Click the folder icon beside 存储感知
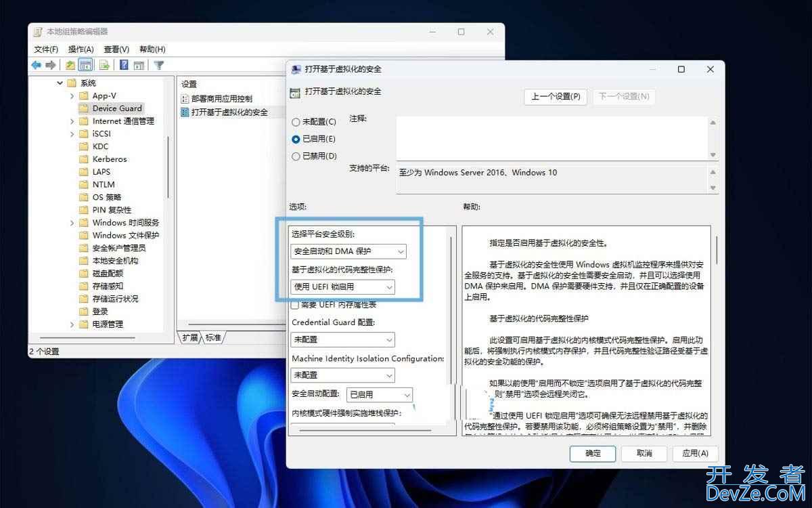This screenshot has height=508, width=812. pyautogui.click(x=84, y=286)
